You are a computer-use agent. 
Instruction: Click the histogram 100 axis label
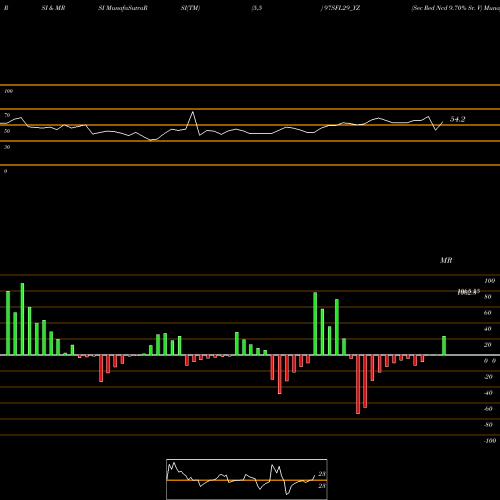[x=490, y=281]
